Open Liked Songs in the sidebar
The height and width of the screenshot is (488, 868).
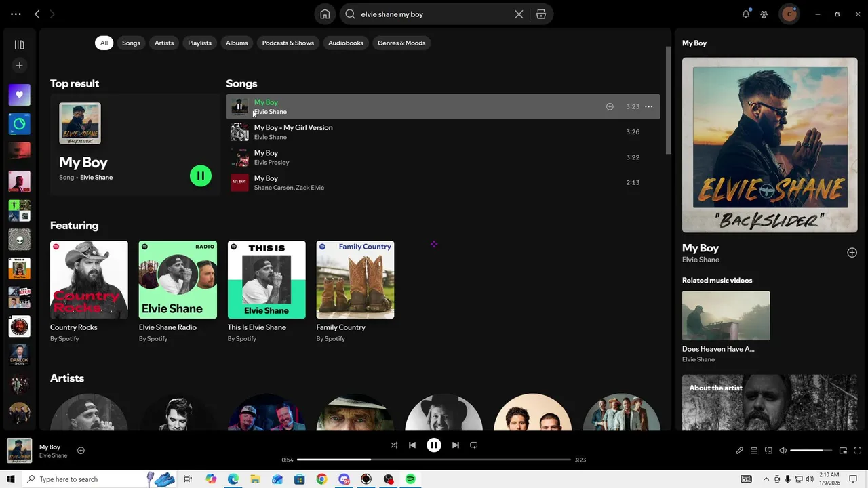click(19, 95)
